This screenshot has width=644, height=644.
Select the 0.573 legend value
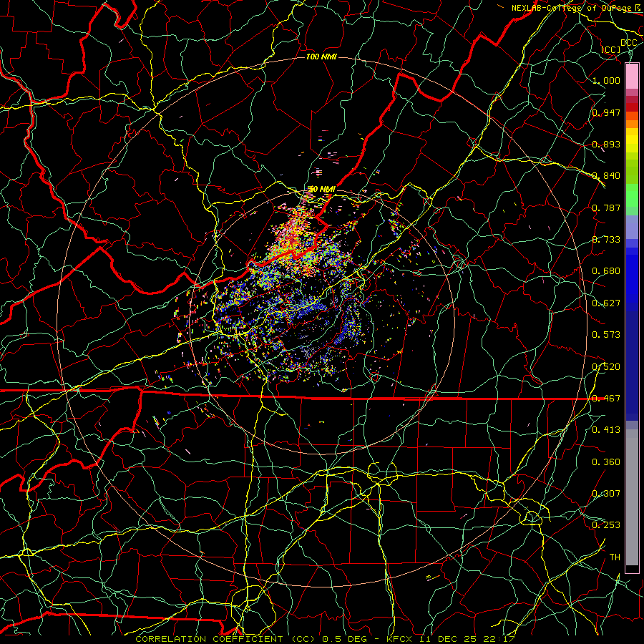click(x=606, y=335)
